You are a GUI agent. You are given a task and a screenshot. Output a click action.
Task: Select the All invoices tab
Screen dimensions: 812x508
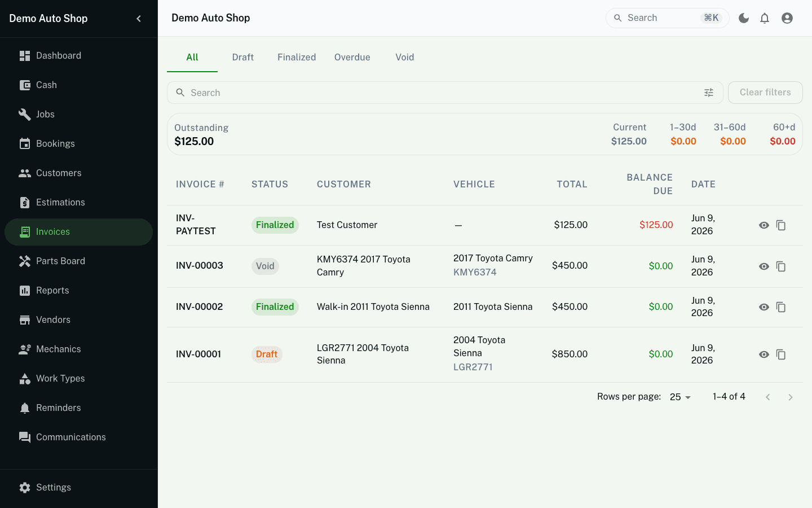click(x=192, y=58)
